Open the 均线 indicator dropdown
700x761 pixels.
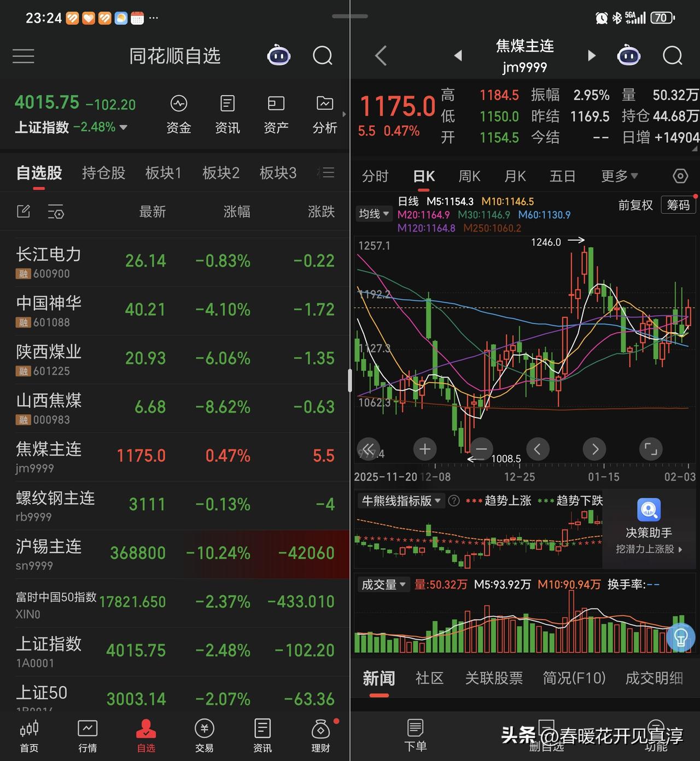point(374,214)
